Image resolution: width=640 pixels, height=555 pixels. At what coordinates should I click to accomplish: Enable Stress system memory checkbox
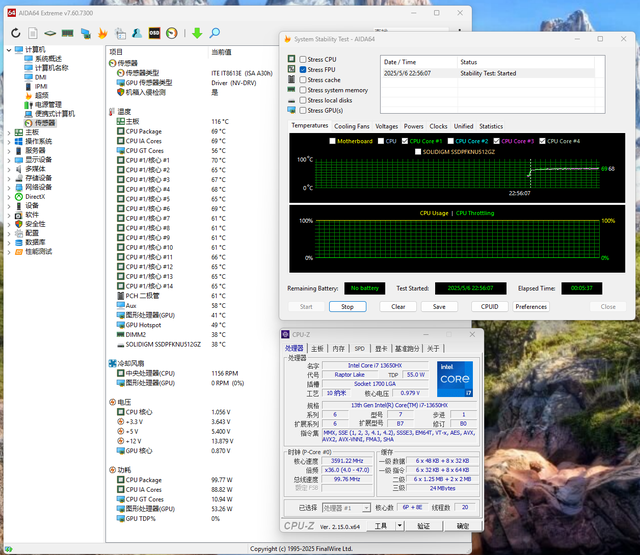click(x=303, y=90)
